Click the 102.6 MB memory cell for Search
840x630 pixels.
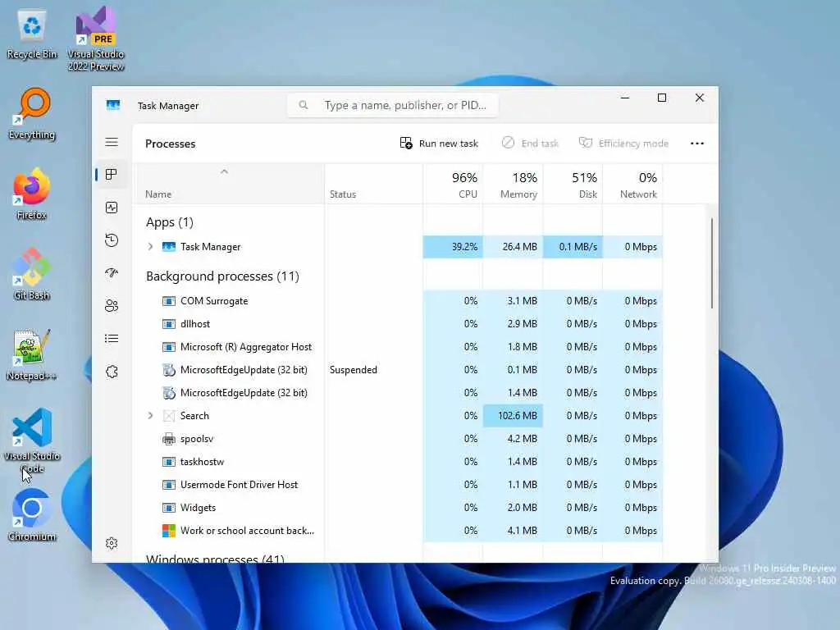tap(513, 416)
